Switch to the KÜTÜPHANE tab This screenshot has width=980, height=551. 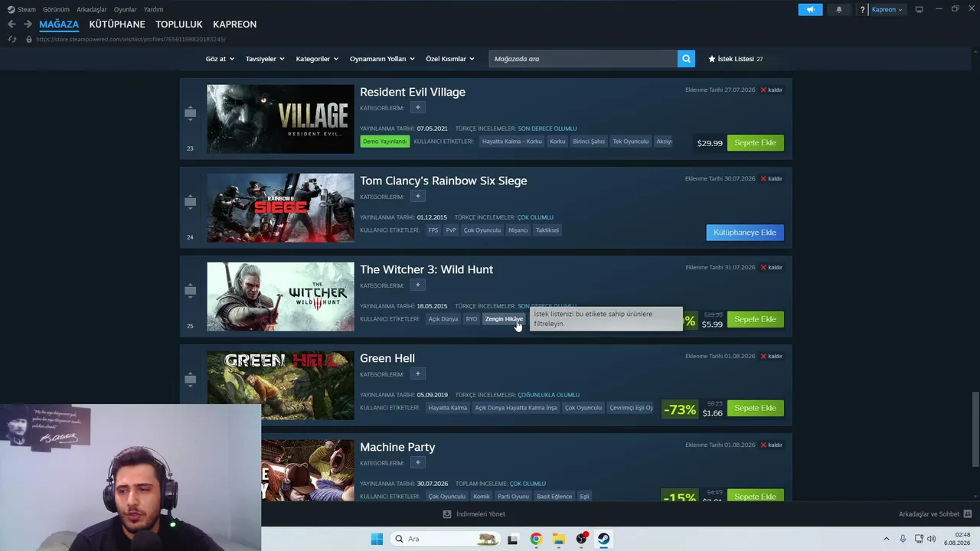[x=117, y=24]
